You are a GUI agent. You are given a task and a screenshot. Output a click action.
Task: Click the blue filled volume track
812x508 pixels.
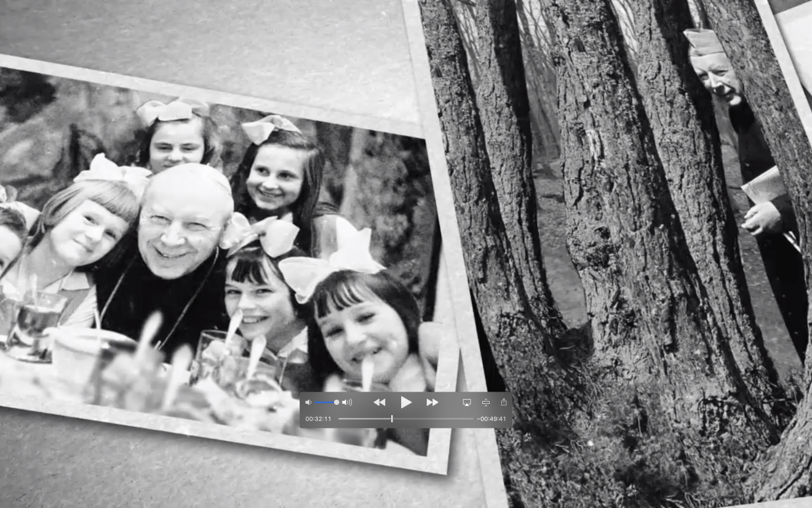pyautogui.click(x=324, y=402)
